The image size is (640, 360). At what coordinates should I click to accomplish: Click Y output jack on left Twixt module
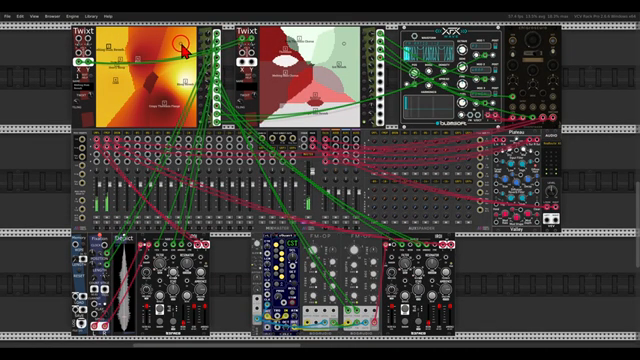pyautogui.click(x=88, y=62)
